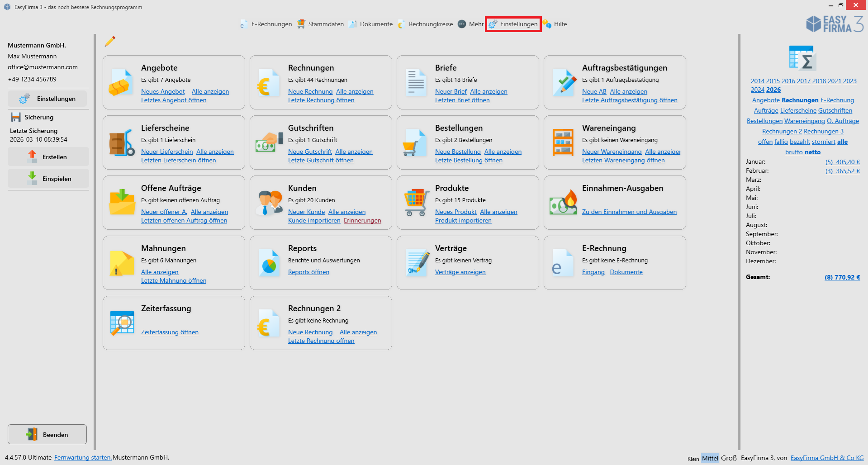Switch display size to Klein

click(x=693, y=459)
